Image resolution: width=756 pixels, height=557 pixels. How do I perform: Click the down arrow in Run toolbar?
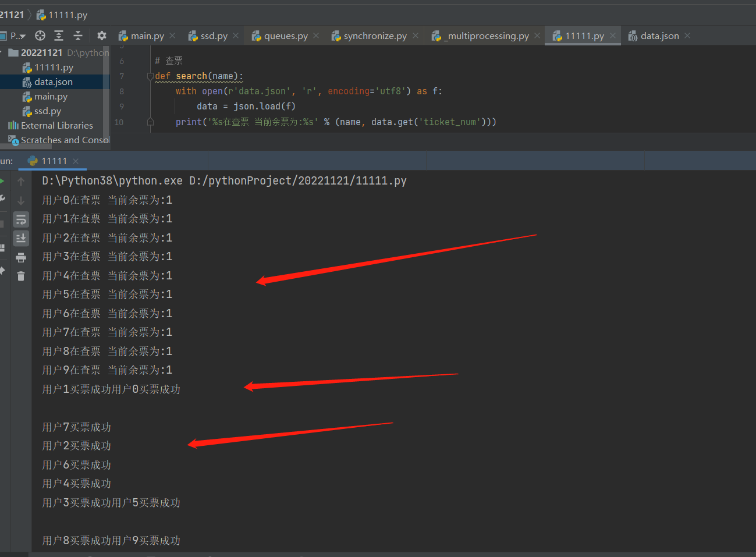point(21,201)
